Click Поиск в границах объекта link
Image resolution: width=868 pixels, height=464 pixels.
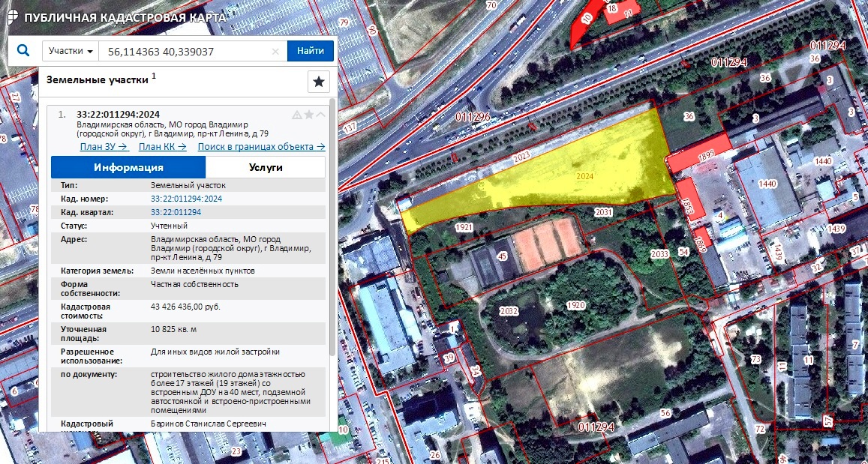click(261, 147)
